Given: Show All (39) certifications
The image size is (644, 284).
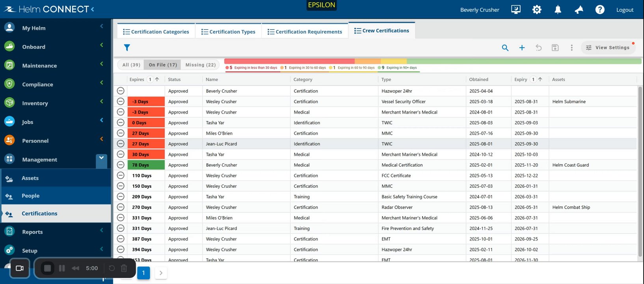Looking at the screenshot, I should click(131, 65).
